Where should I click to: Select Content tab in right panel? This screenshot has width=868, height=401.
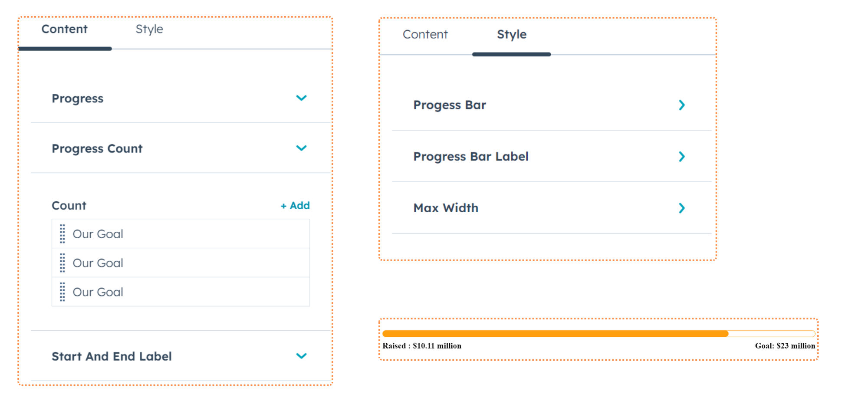tap(425, 34)
